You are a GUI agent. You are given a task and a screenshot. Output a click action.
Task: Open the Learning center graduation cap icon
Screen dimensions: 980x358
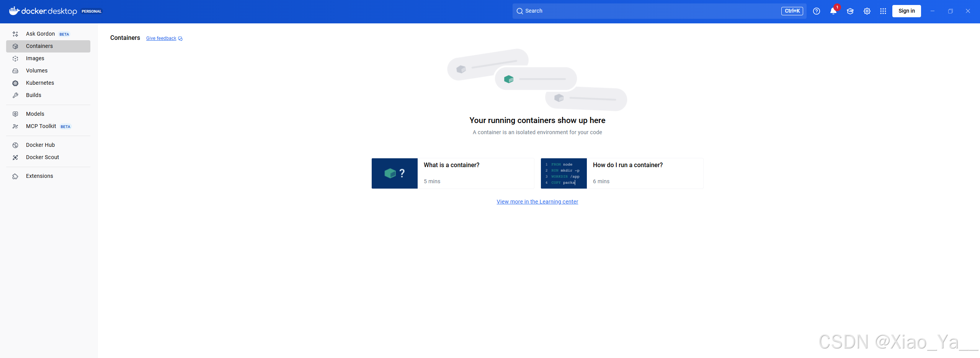[850, 11]
